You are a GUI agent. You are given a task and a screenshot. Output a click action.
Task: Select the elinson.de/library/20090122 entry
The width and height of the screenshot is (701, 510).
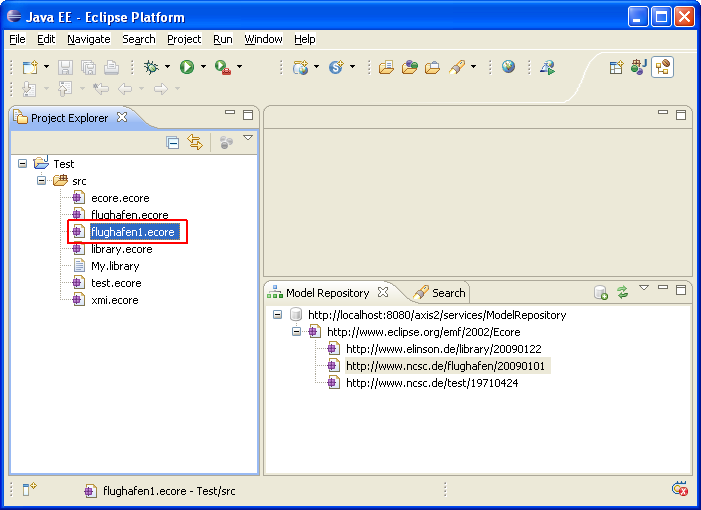coord(443,349)
